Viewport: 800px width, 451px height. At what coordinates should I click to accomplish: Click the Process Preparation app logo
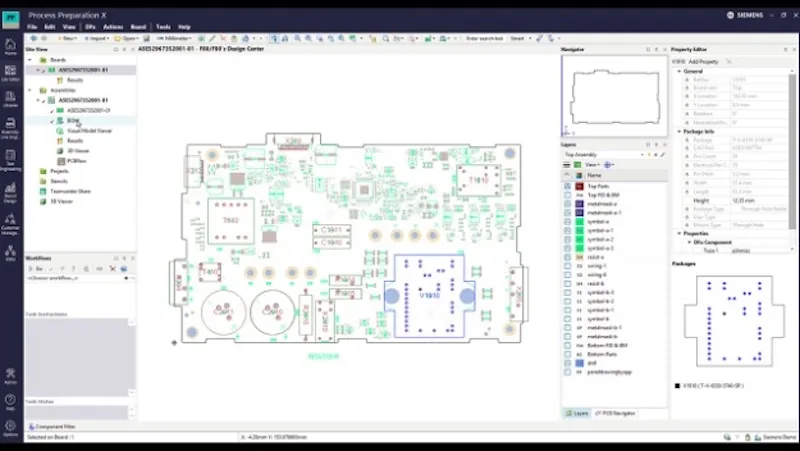[11, 18]
